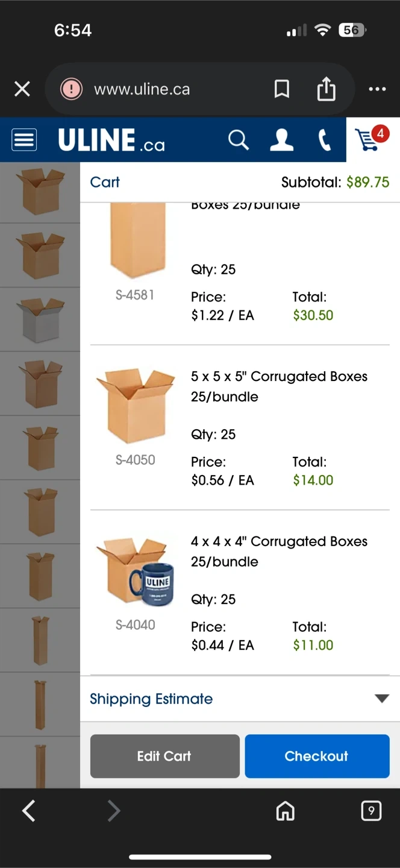Open the Uline hamburger menu
Screen dimensions: 400x868
[x=24, y=140]
